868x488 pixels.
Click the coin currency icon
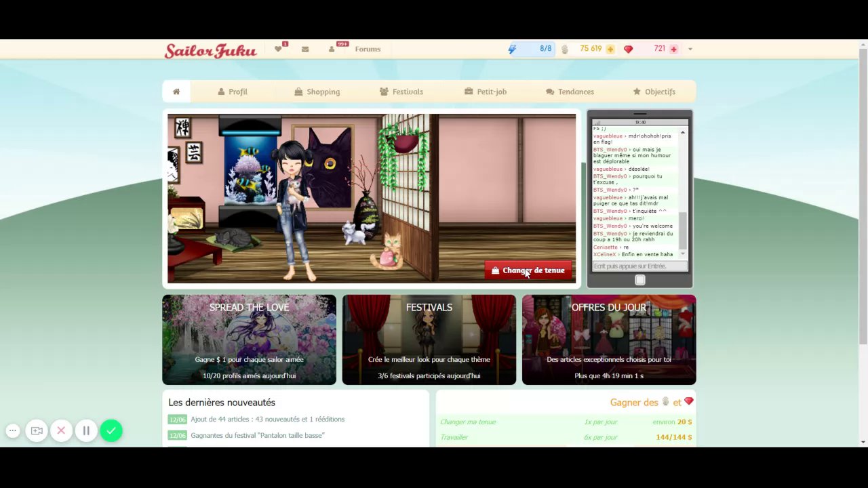(564, 49)
